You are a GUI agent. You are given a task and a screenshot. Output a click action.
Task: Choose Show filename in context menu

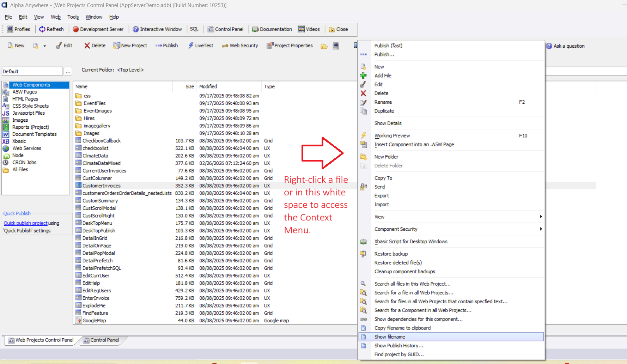pyautogui.click(x=451, y=337)
